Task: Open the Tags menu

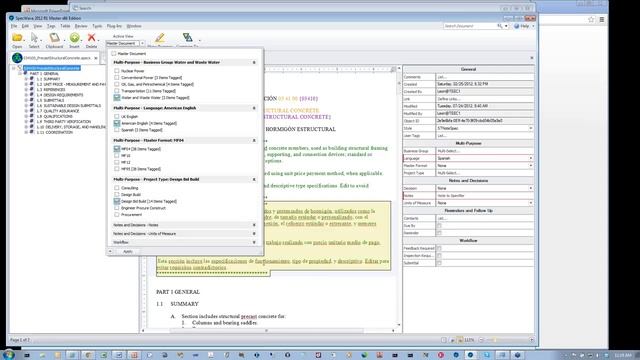Action: tap(51, 26)
